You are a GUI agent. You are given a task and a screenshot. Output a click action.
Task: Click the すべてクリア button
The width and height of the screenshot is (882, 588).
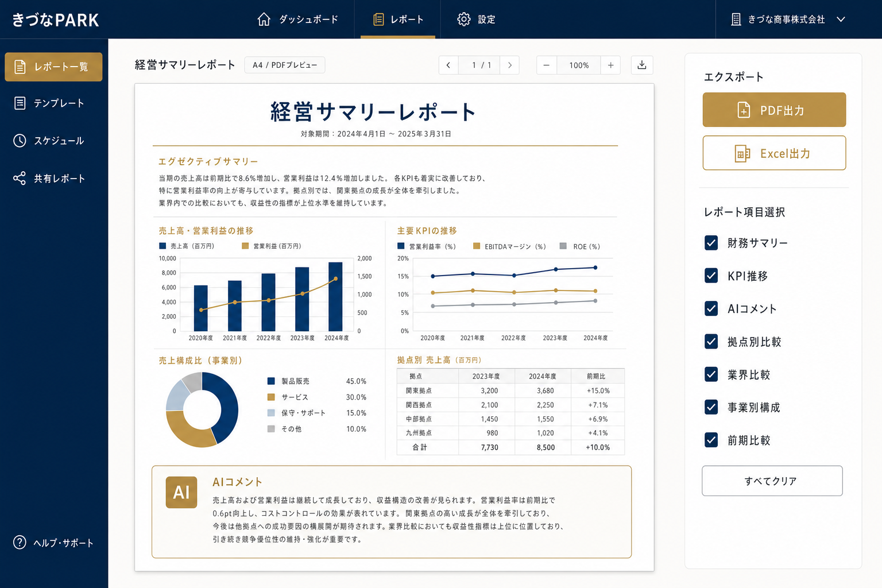point(772,481)
